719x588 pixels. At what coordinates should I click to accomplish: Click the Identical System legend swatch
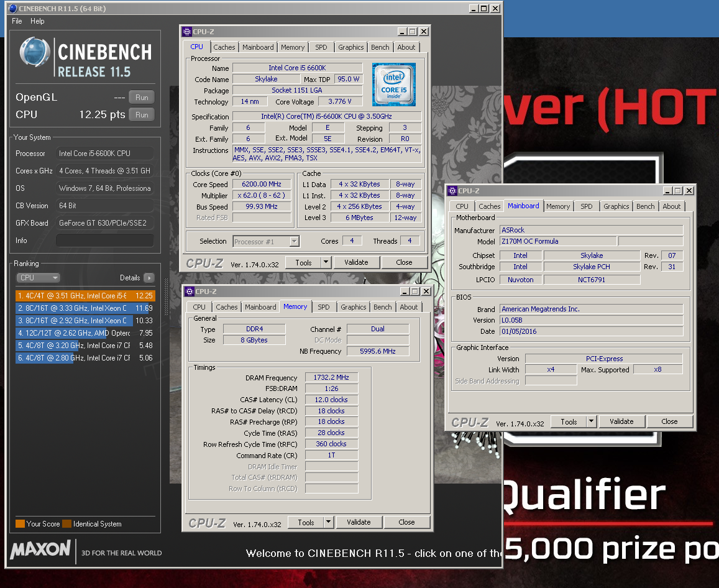67,524
